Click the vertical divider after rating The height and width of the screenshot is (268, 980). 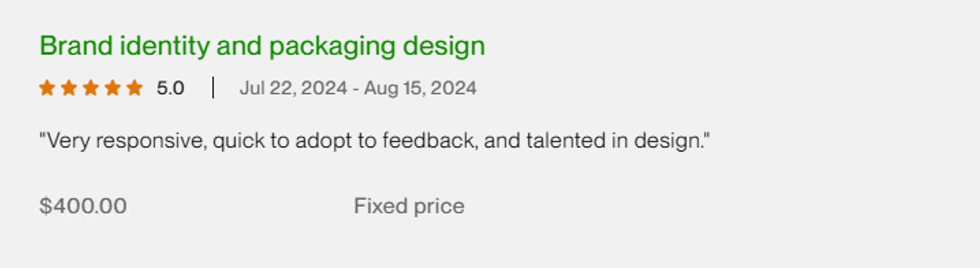click(213, 88)
